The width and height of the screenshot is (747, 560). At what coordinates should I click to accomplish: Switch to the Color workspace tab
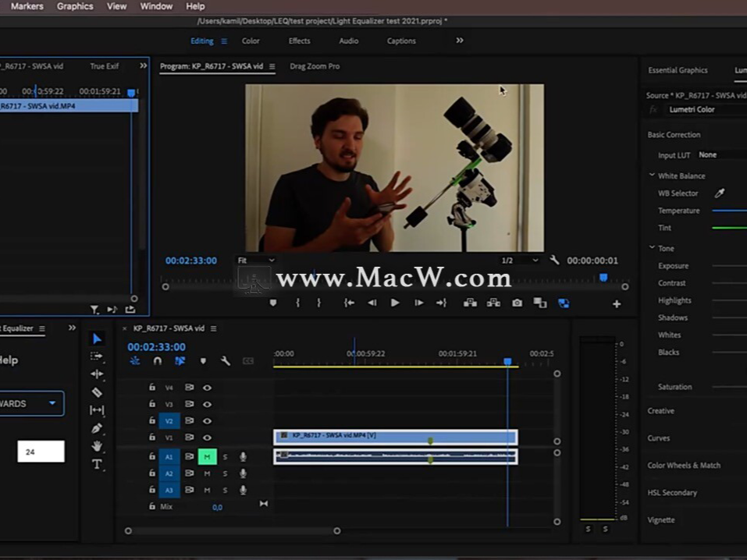(251, 41)
